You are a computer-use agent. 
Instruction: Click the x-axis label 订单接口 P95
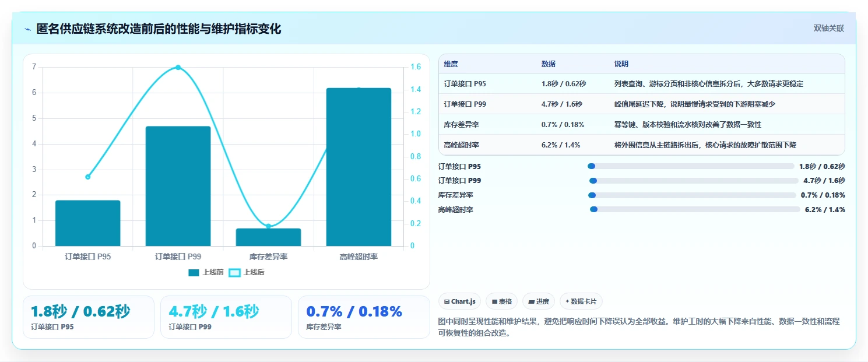pyautogui.click(x=88, y=256)
